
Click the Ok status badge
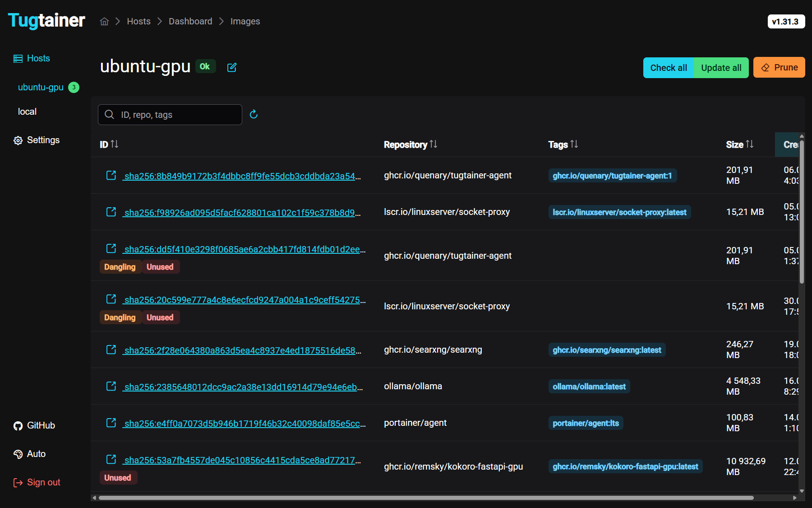point(205,66)
